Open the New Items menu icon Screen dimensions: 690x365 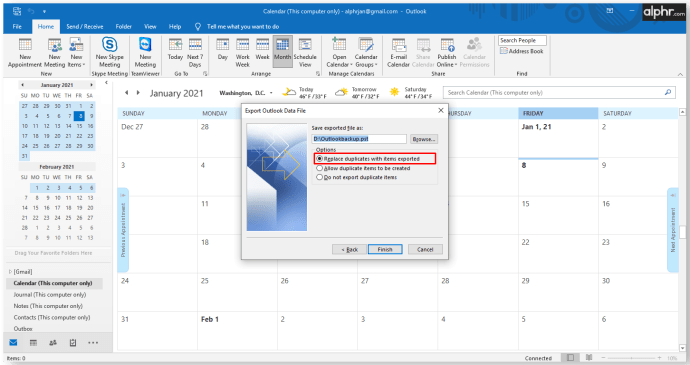pos(76,45)
